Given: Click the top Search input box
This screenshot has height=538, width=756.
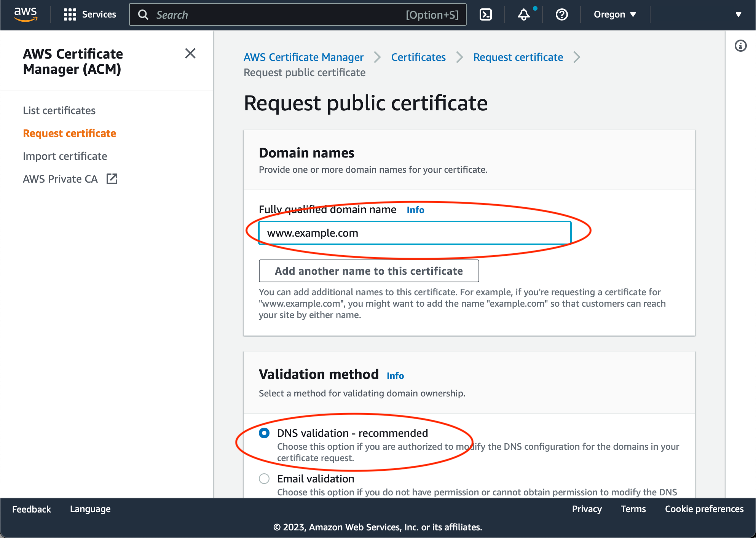Looking at the screenshot, I should coord(298,14).
